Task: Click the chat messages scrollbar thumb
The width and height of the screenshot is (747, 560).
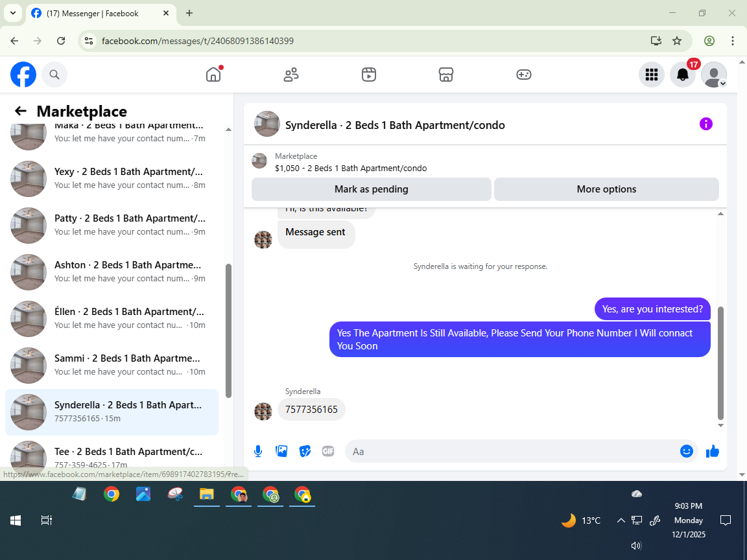Action: (x=720, y=363)
